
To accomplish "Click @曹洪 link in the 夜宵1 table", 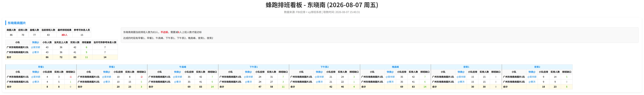I will [461, 82].
